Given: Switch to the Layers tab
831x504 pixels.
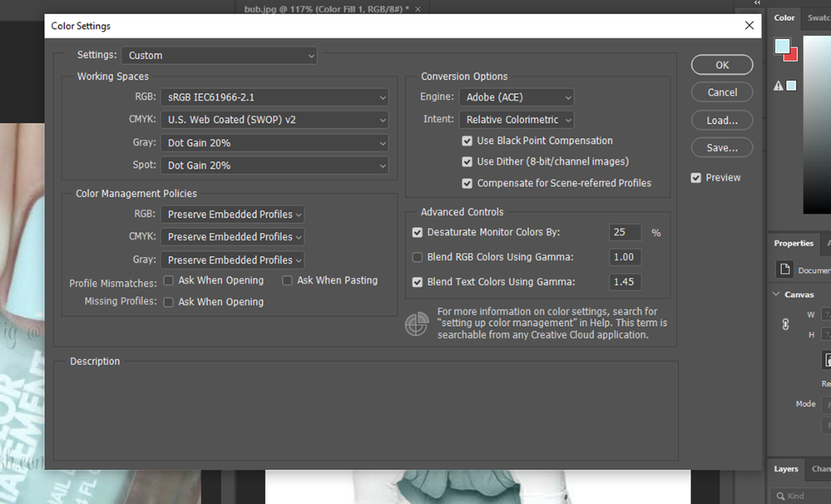Looking at the screenshot, I should [785, 468].
